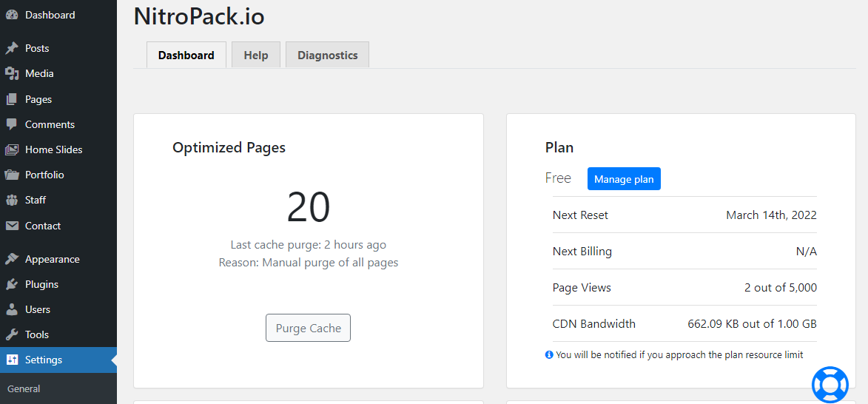Click the Staff group icon
Viewport: 868px width, 404px height.
12,200
